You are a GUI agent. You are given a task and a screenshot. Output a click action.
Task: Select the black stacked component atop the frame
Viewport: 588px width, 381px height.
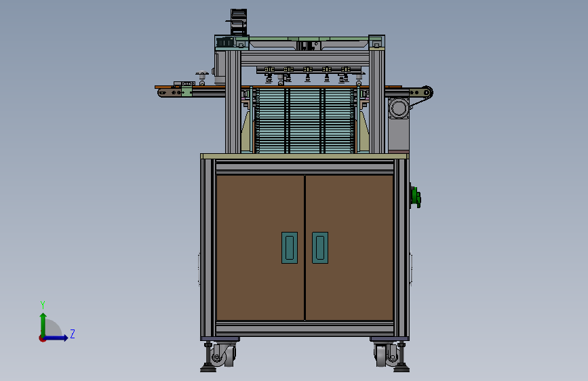pyautogui.click(x=239, y=22)
